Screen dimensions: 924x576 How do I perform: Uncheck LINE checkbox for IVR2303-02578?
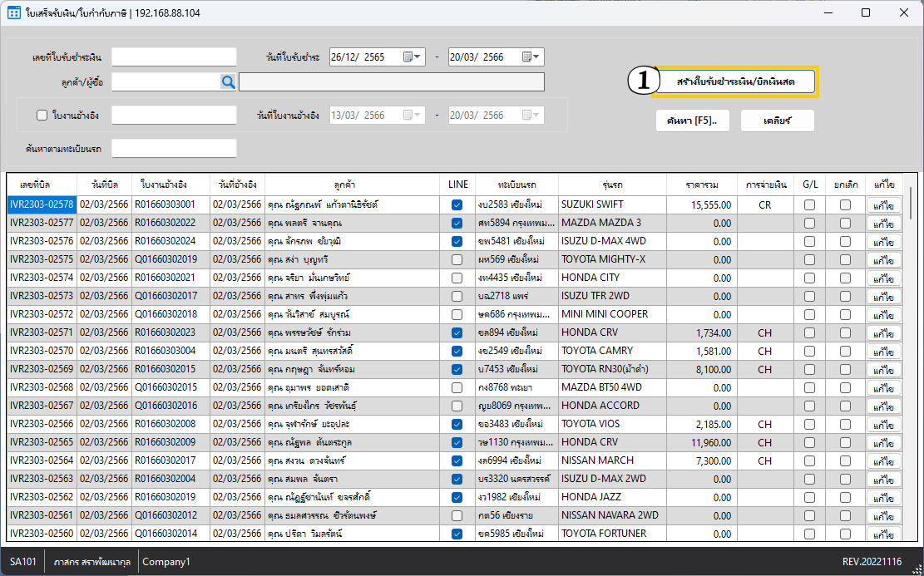[x=457, y=204]
